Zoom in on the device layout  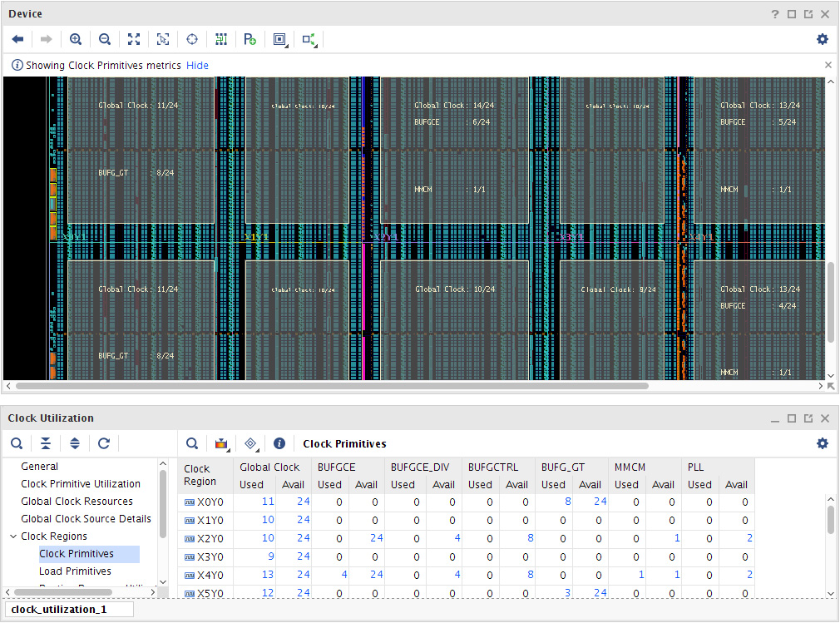point(76,39)
